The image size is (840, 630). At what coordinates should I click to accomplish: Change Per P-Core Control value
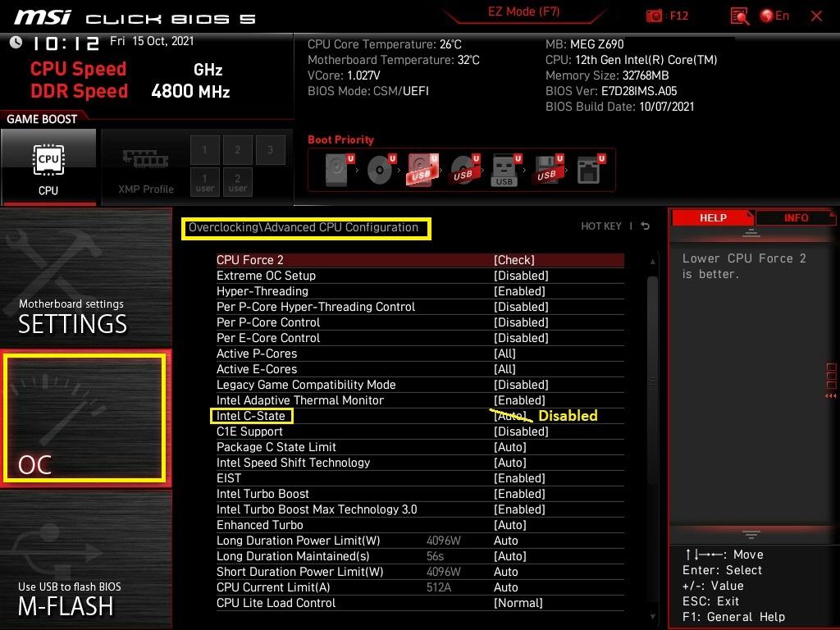(x=521, y=322)
